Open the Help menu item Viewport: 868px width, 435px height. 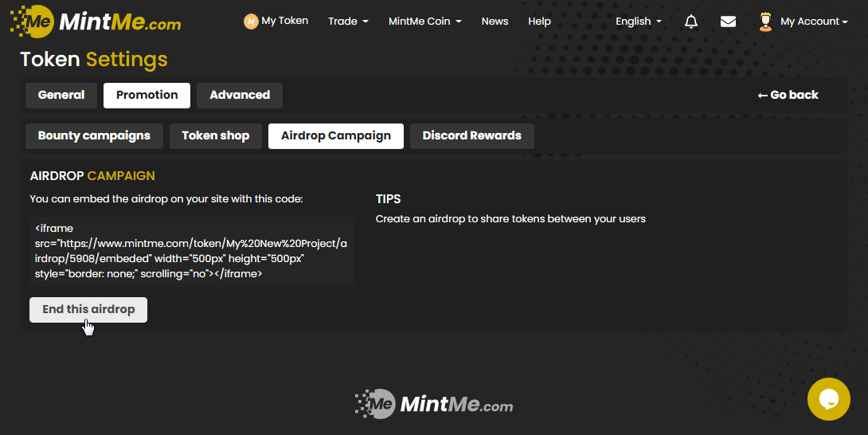(x=539, y=22)
